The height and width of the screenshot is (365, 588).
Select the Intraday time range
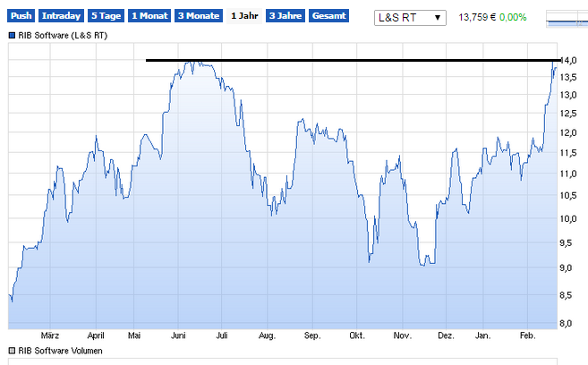[62, 17]
